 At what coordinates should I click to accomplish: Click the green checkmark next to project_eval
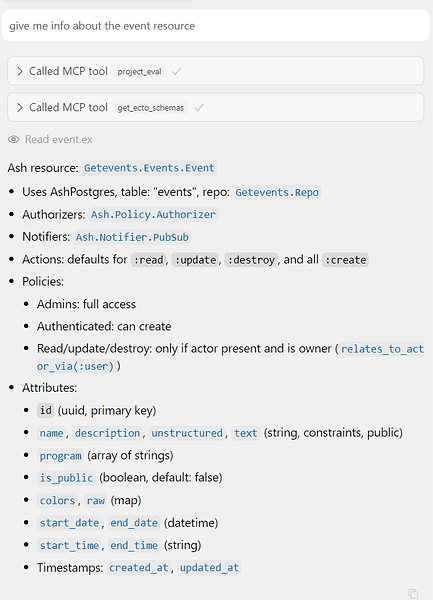176,71
